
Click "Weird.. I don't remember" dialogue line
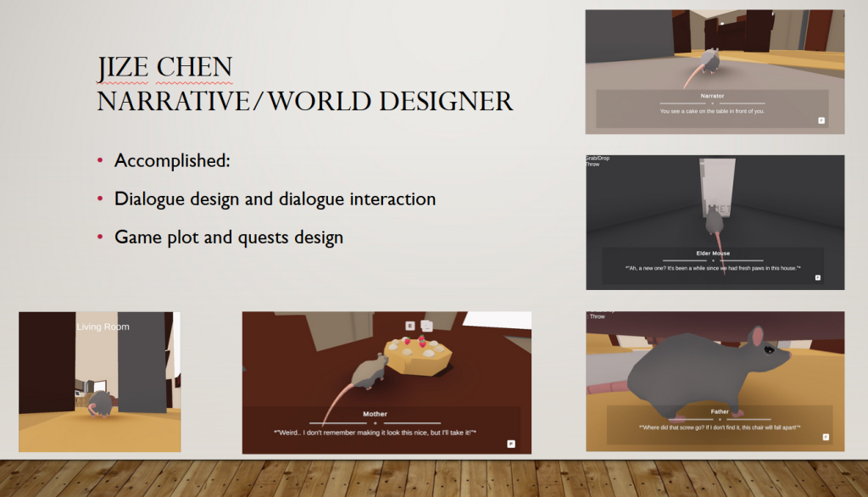coord(375,433)
